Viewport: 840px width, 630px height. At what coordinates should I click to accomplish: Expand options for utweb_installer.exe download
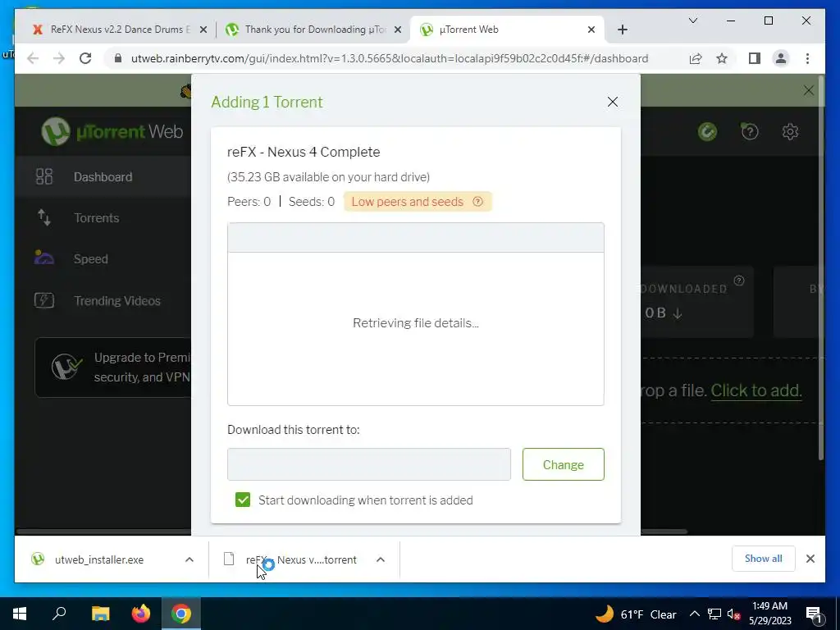coord(189,559)
